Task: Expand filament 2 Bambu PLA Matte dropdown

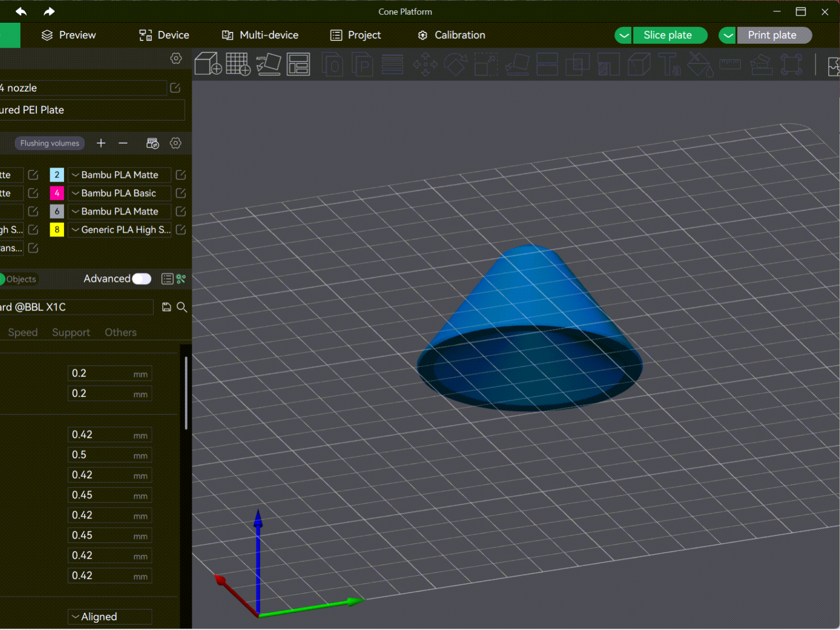Action: [x=75, y=175]
